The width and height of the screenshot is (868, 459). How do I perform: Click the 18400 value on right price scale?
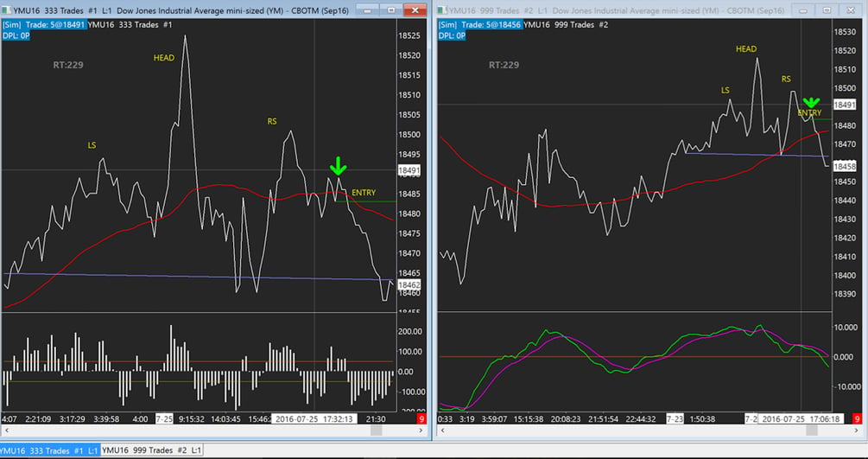(x=845, y=276)
